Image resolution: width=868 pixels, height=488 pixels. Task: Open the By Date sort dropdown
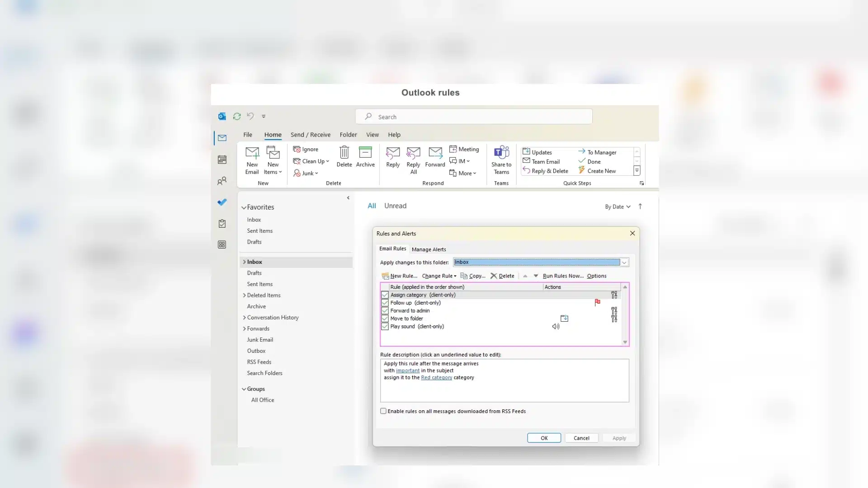pyautogui.click(x=618, y=206)
